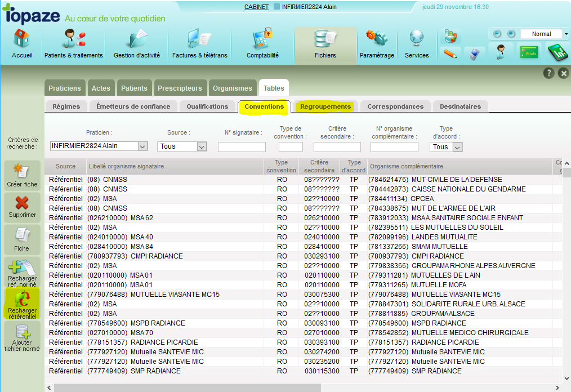The image size is (571, 392).
Task: Switch to the Prescripteurs tab
Action: [180, 88]
